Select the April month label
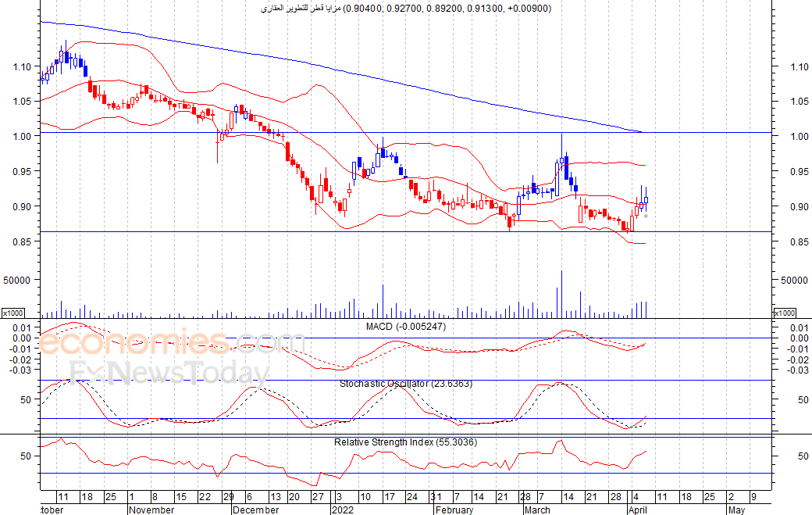Image resolution: width=812 pixels, height=515 pixels. [637, 510]
